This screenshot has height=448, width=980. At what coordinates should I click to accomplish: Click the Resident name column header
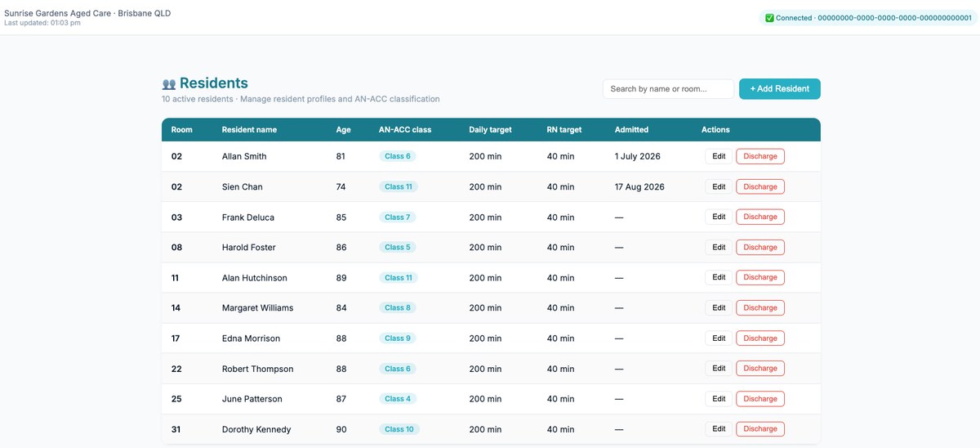click(249, 129)
